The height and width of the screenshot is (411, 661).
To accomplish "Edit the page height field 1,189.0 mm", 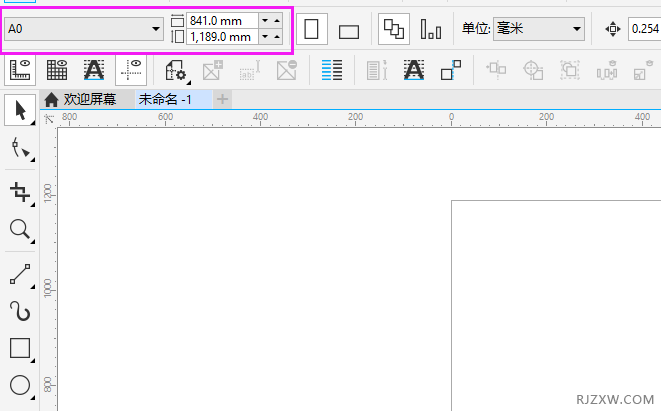I will [222, 37].
